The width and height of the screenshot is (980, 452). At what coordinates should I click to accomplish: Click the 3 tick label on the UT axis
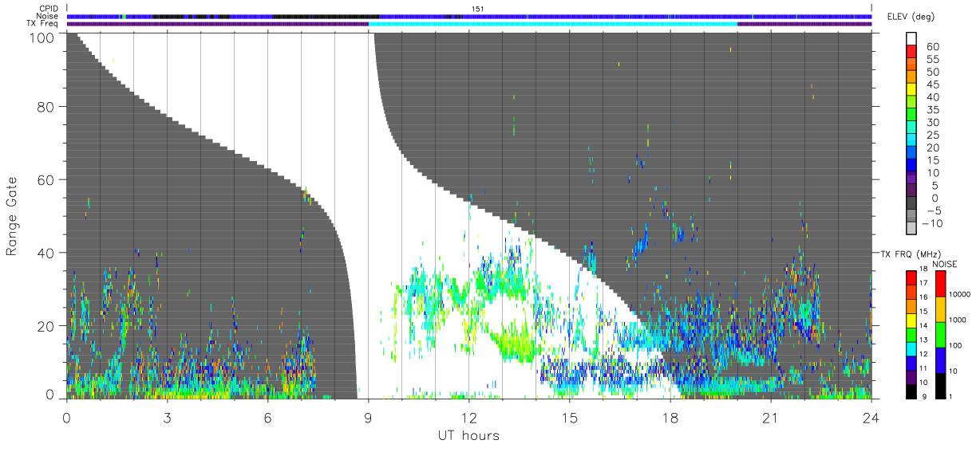167,418
